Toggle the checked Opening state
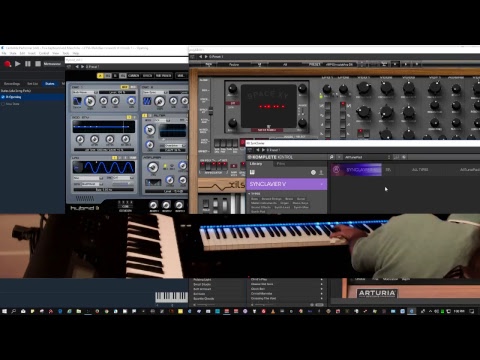This screenshot has width=480, height=360. pyautogui.click(x=3, y=97)
